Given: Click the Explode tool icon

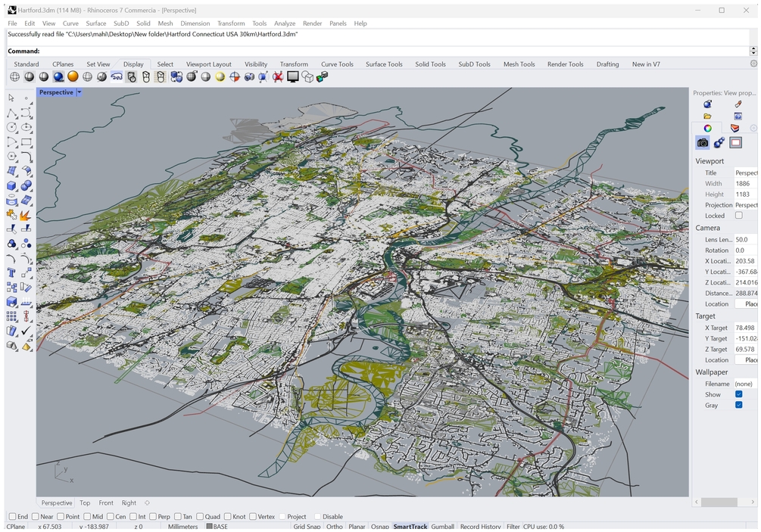Looking at the screenshot, I should [x=26, y=216].
